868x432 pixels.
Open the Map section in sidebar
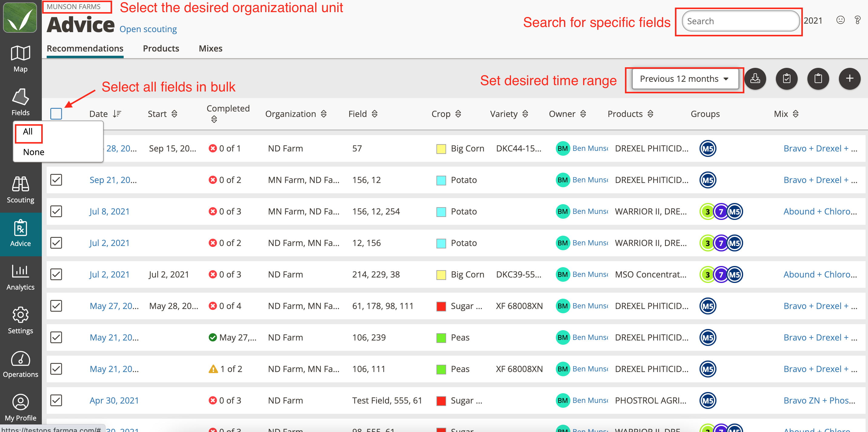click(x=21, y=59)
